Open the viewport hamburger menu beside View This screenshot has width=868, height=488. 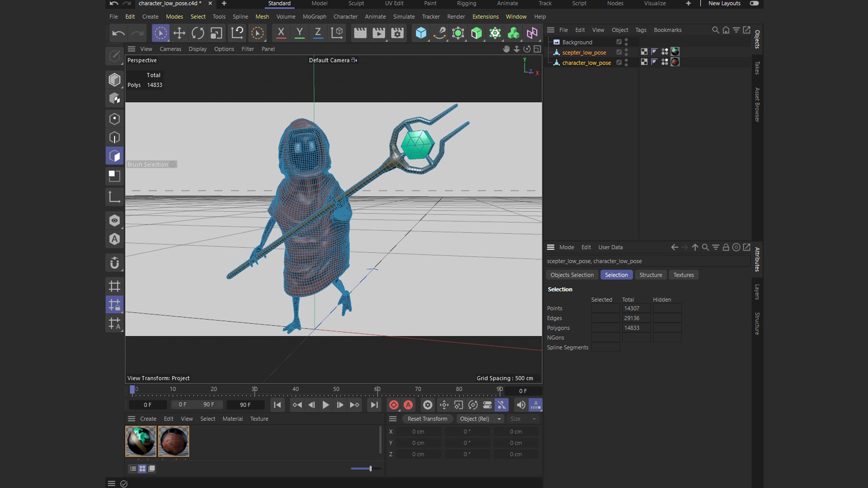click(132, 49)
